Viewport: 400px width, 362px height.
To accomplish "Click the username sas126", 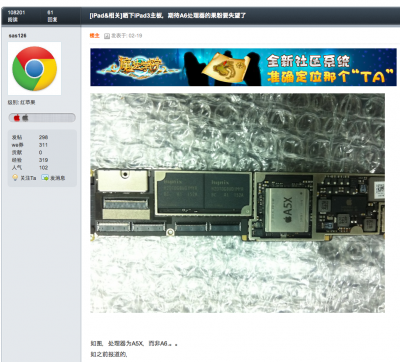I will [18, 36].
